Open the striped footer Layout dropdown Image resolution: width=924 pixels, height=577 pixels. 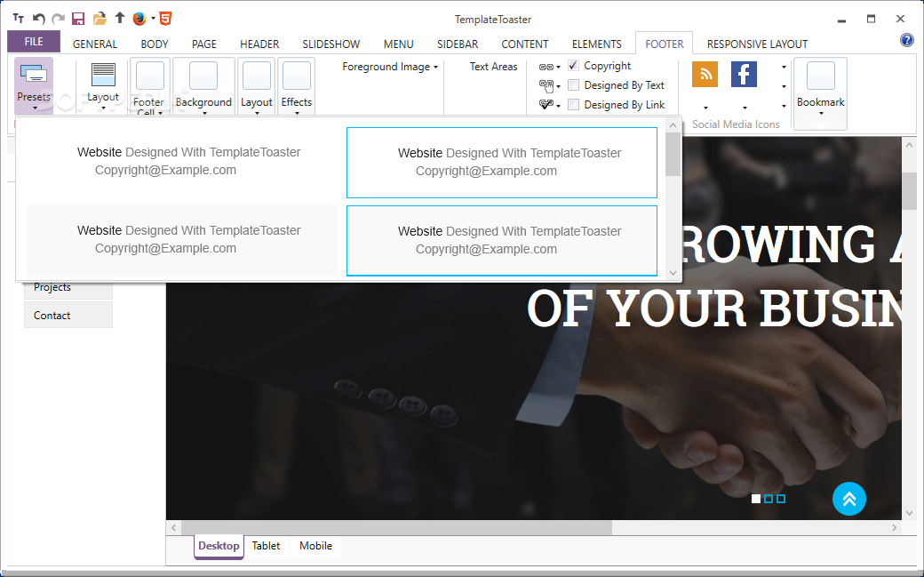point(103,86)
